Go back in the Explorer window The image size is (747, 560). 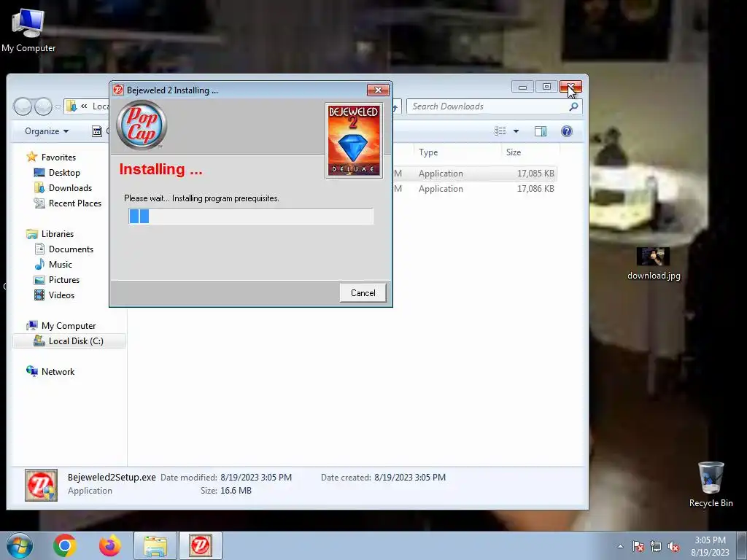[x=23, y=106]
